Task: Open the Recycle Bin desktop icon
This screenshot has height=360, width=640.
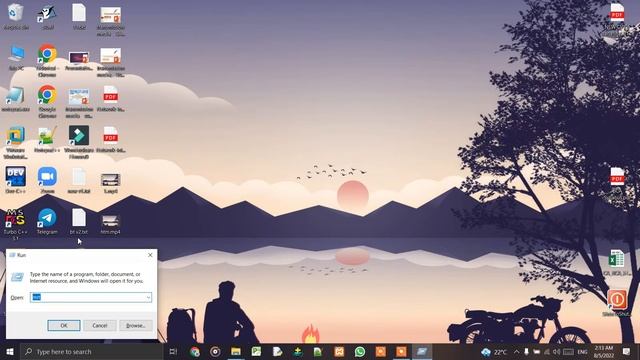Action: pyautogui.click(x=16, y=16)
